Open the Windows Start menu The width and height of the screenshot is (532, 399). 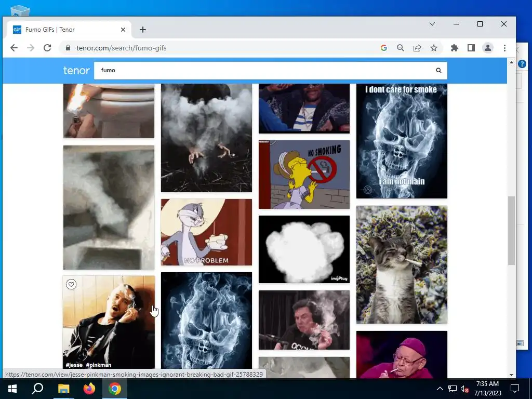[12, 389]
